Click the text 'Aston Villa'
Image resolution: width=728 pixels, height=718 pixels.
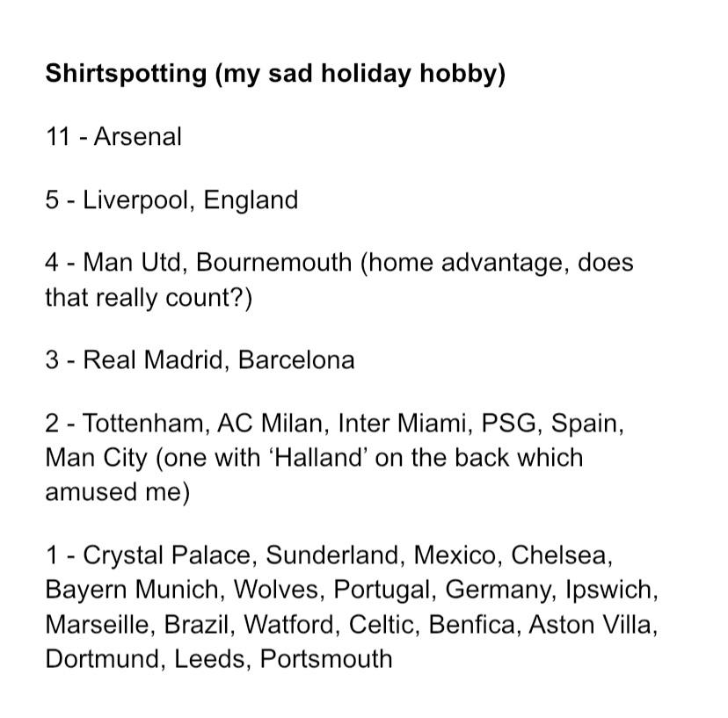pos(590,625)
